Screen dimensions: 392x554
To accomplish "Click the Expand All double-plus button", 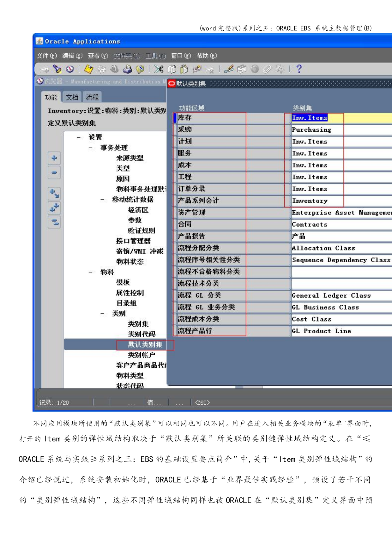I will coord(54,208).
